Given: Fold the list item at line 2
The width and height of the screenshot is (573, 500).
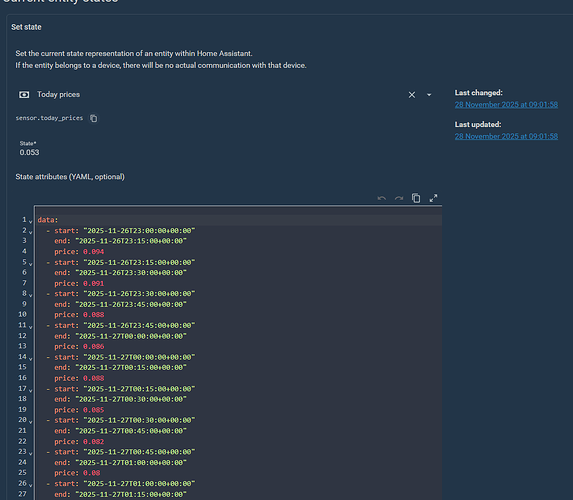Looking at the screenshot, I should click(x=30, y=232).
